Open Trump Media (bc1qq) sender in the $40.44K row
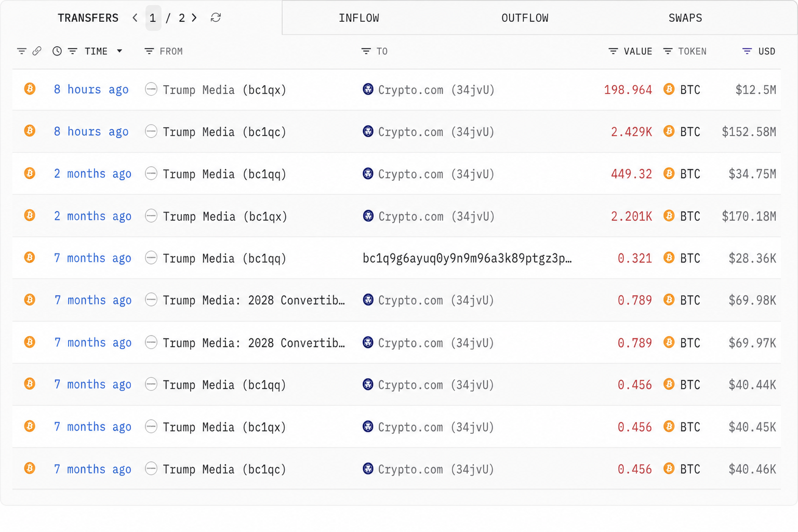The image size is (798, 532). 224,385
